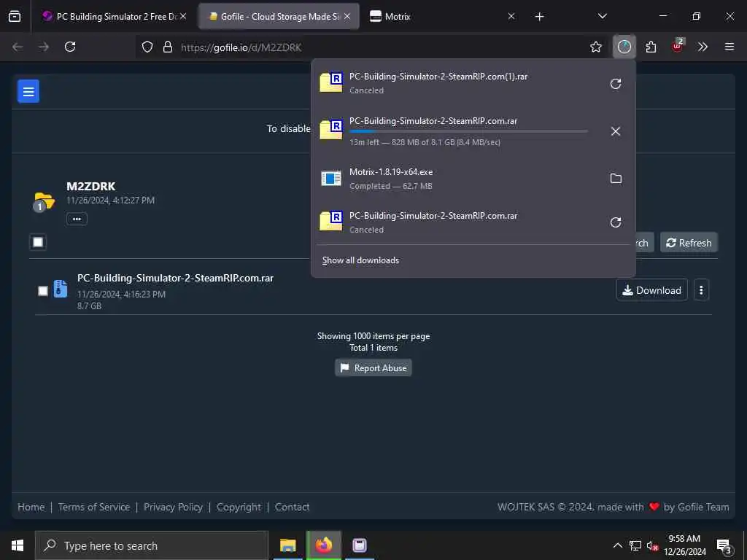This screenshot has width=747, height=560.
Task: Open the Windows Start menu
Action: (x=18, y=545)
